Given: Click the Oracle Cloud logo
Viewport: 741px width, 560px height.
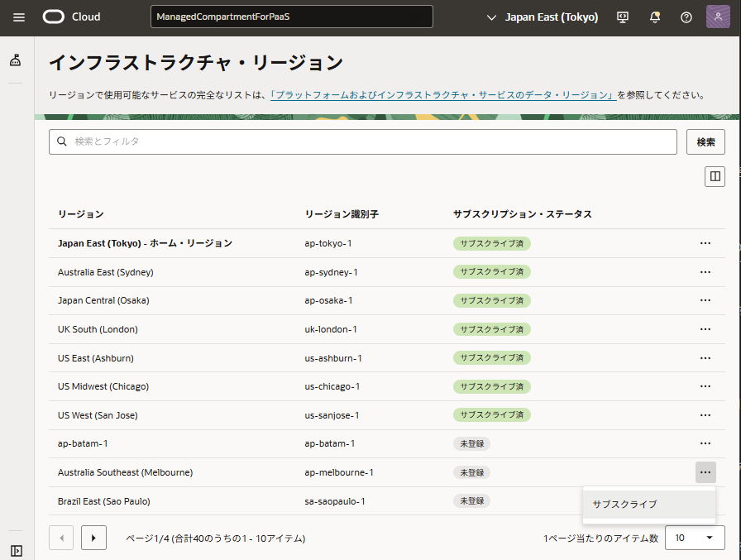Looking at the screenshot, I should pyautogui.click(x=71, y=17).
